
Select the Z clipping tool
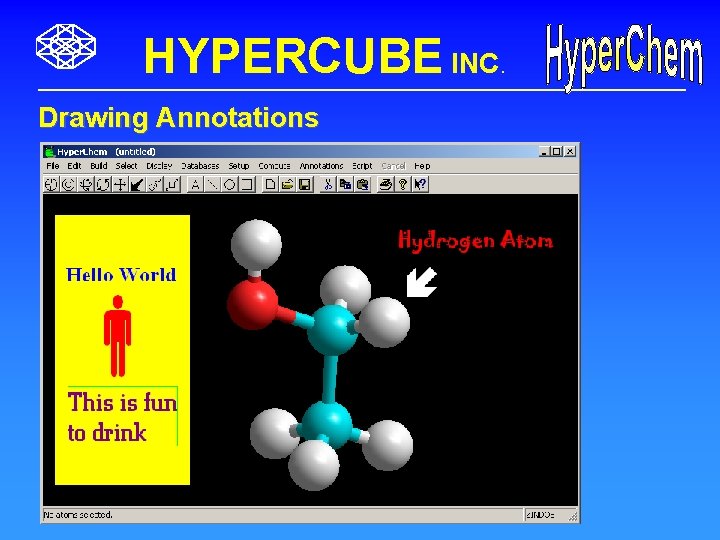pyautogui.click(x=172, y=185)
